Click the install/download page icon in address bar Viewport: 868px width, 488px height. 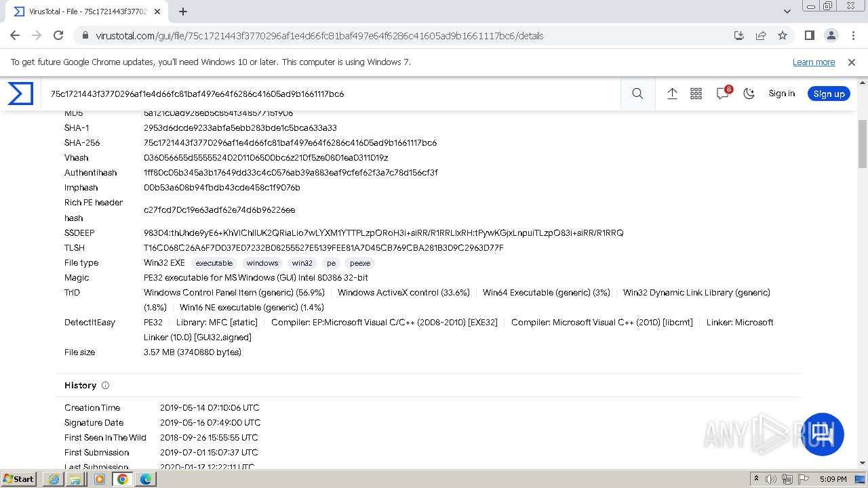pyautogui.click(x=739, y=35)
